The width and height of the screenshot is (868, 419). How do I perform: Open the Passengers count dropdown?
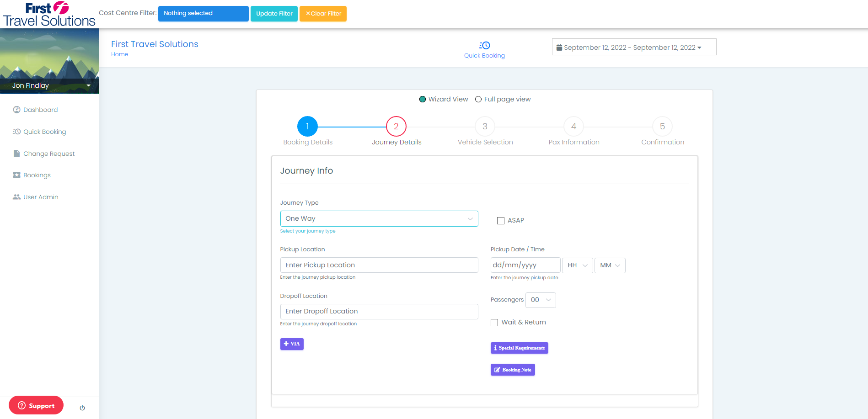point(541,300)
